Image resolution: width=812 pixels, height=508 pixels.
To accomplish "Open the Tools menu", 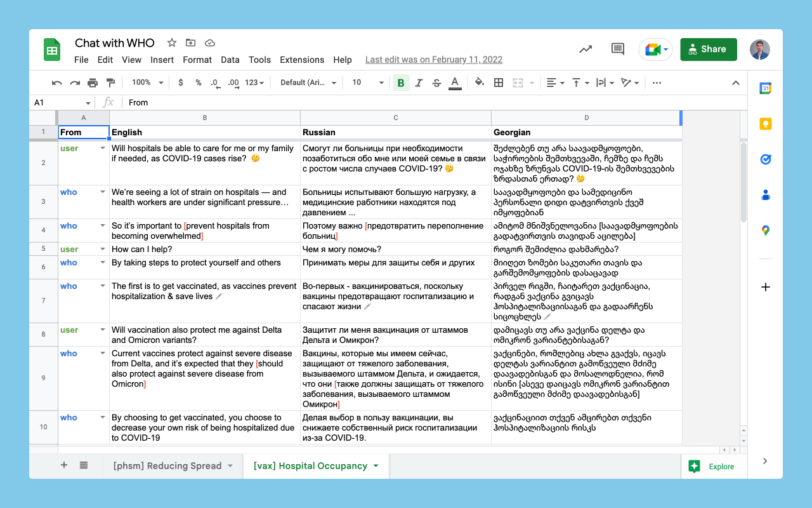I will [260, 60].
